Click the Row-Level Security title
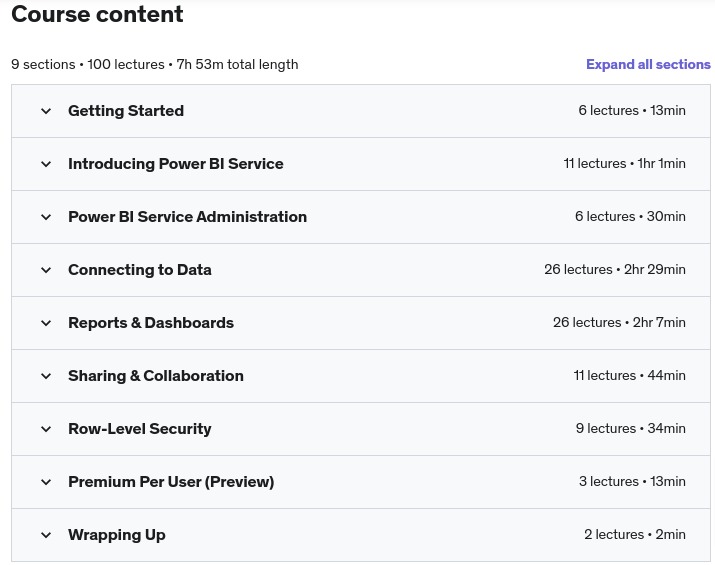The width and height of the screenshot is (715, 565). (x=140, y=429)
